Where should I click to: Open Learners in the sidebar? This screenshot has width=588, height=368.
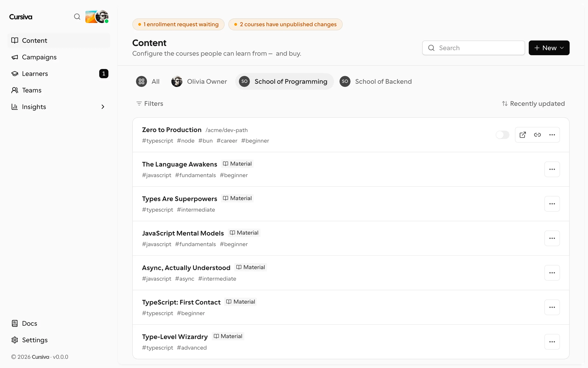tap(59, 74)
